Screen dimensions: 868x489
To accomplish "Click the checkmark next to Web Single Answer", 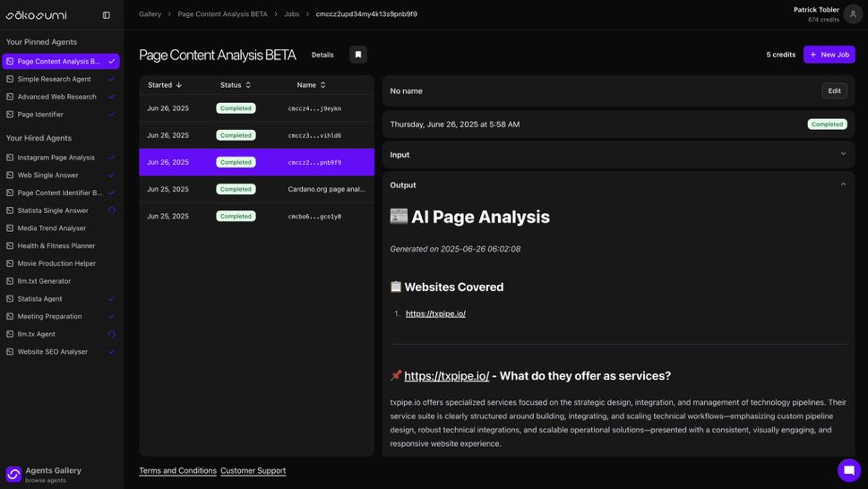I will coord(111,176).
